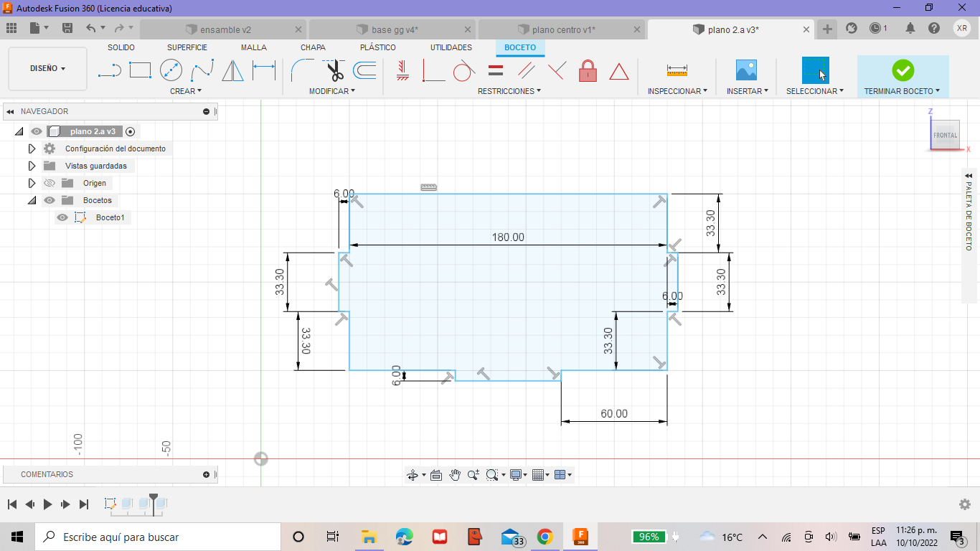Viewport: 980px width, 551px height.
Task: Open a new design tab with plus
Action: click(x=827, y=29)
